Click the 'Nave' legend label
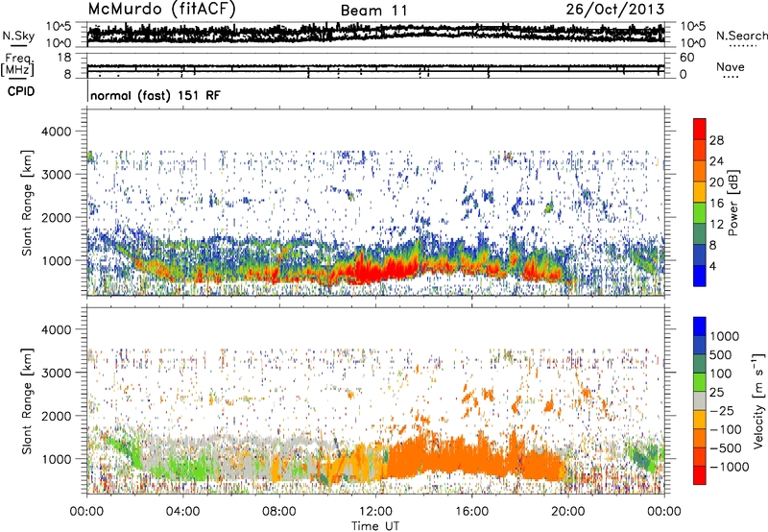Viewport: 768px width, 532px height. [x=731, y=66]
